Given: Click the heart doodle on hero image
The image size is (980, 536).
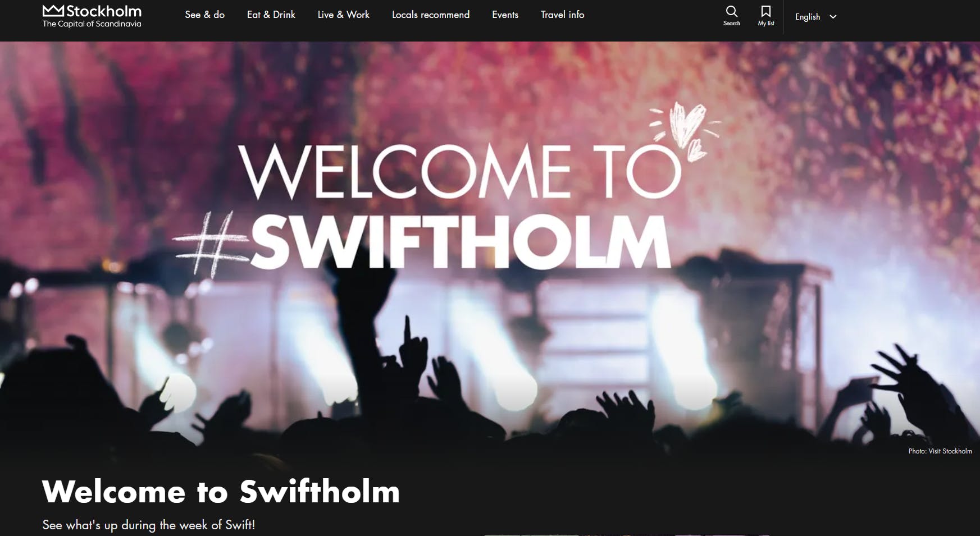Looking at the screenshot, I should pos(686,131).
